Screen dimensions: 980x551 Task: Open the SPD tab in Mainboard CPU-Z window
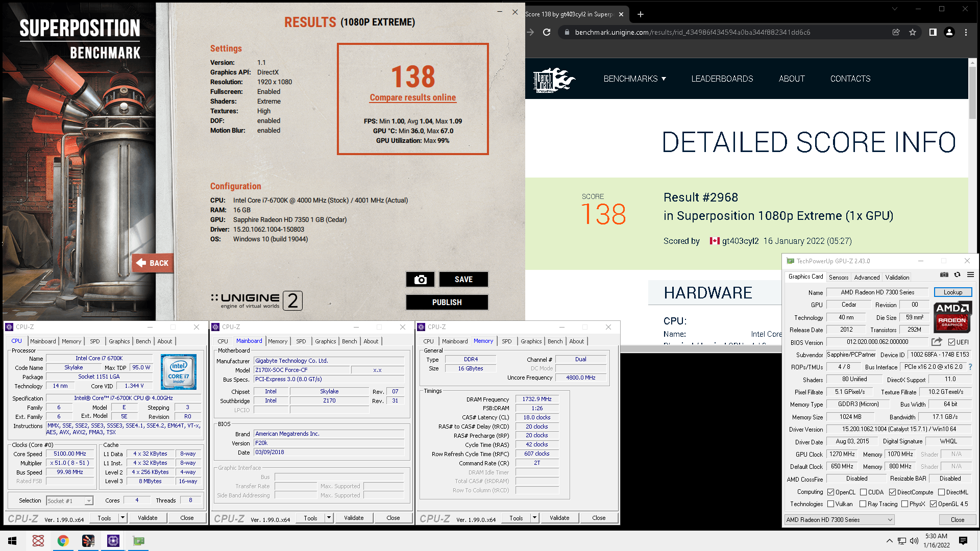301,341
